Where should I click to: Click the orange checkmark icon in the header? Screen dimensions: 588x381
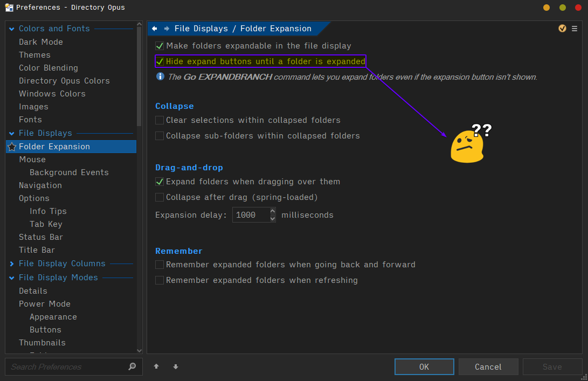pyautogui.click(x=562, y=29)
